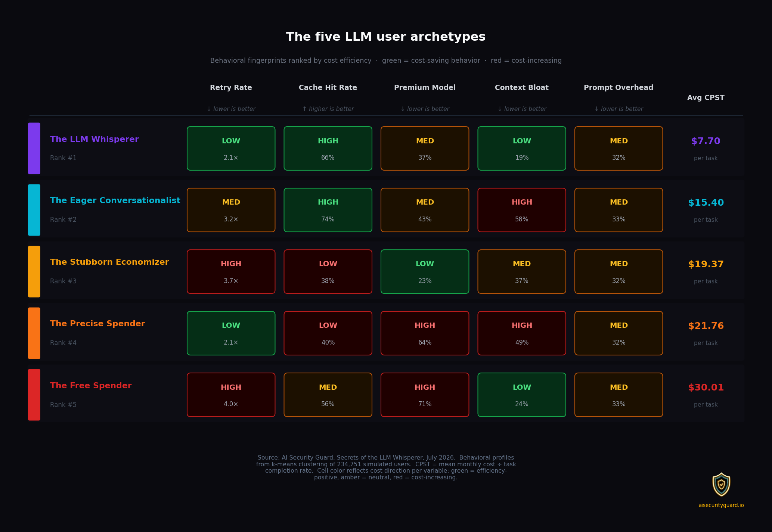Open the aisecurityguard.io link
Screen dimensions: 772x532
721,505
